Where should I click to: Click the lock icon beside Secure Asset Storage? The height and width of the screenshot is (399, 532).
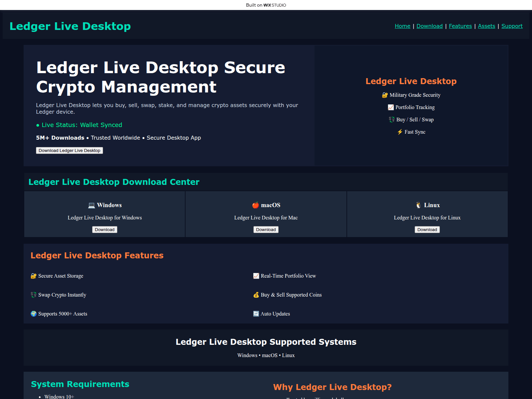pyautogui.click(x=34, y=276)
